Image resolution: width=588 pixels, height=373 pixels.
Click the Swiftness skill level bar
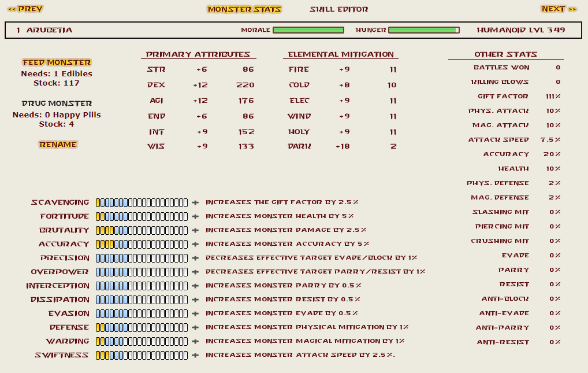click(142, 355)
